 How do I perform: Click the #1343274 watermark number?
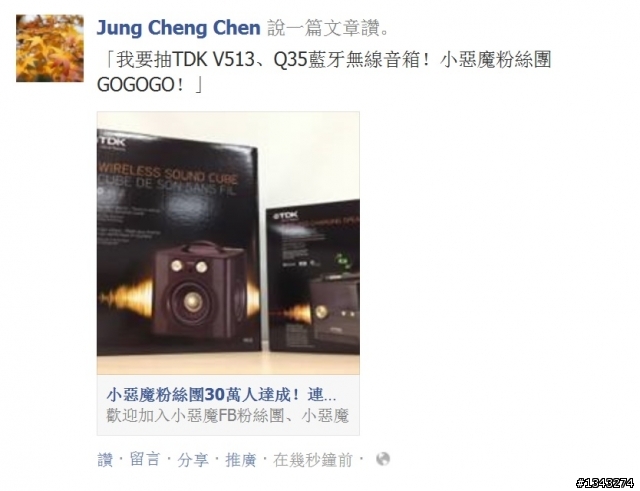point(605,483)
